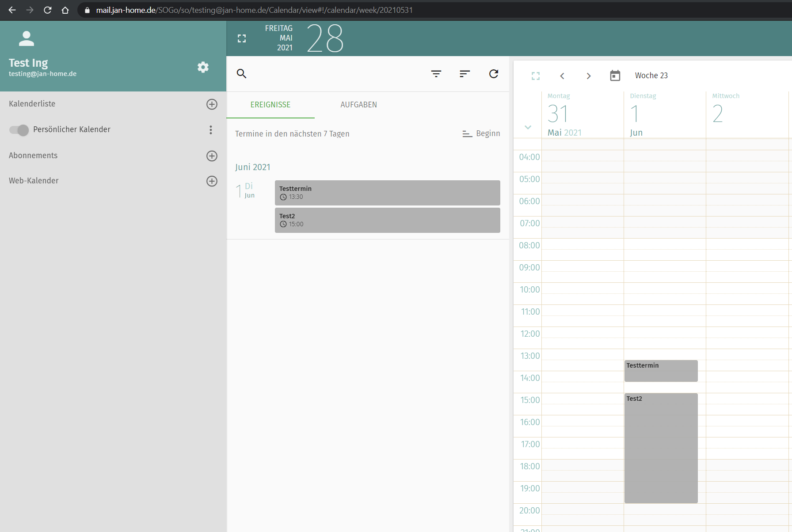Refresh the events list
The image size is (792, 532).
(494, 74)
